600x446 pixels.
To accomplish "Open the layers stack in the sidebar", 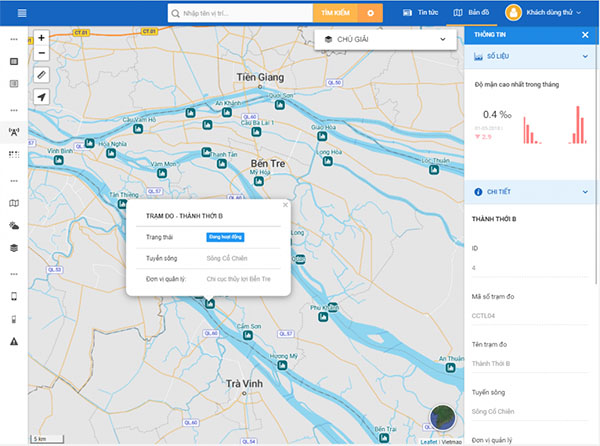I will (x=14, y=248).
